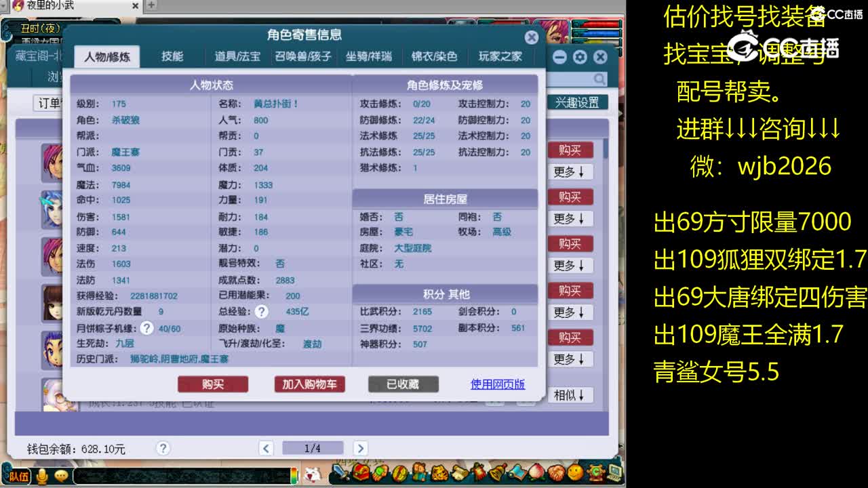The width and height of the screenshot is (868, 488).
Task: Expand the second 更多 options list
Action: [x=571, y=218]
